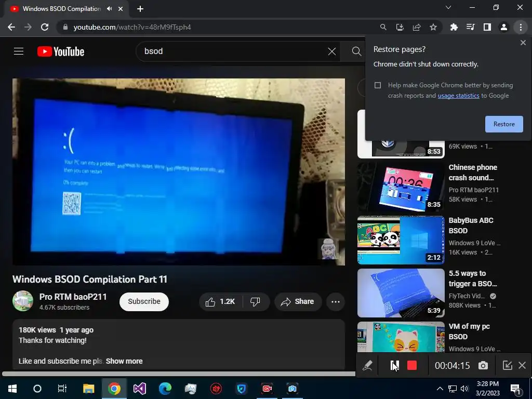Open more actions three-dot button

(335, 302)
